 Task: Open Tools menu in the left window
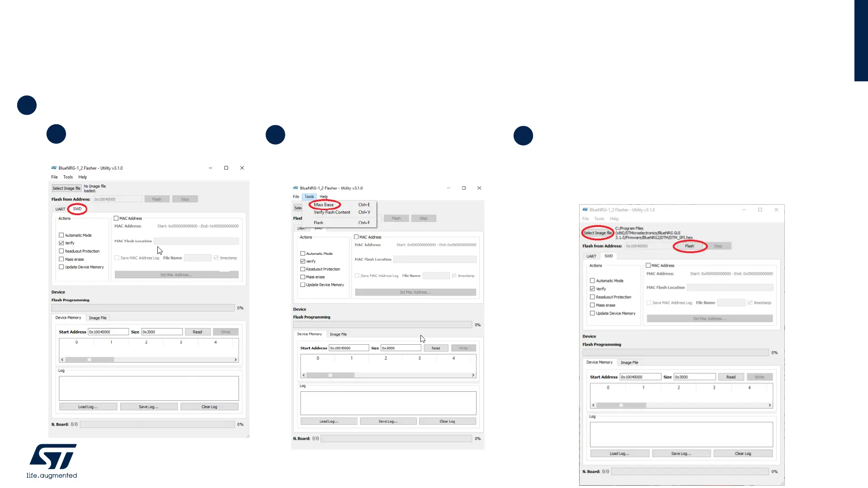68,177
